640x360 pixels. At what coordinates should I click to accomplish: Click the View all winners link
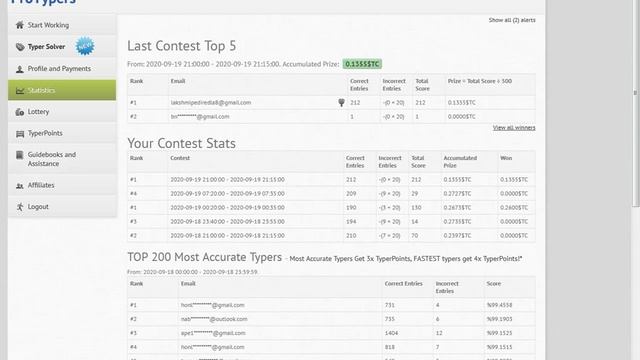514,128
